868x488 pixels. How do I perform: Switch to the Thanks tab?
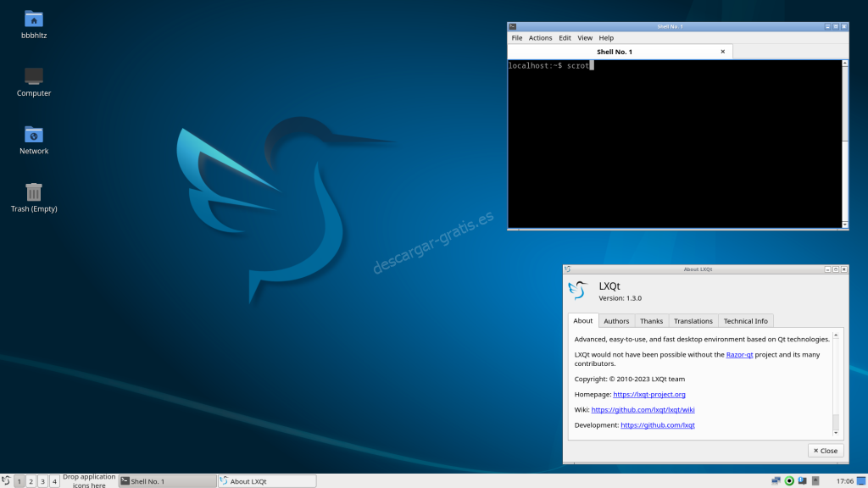pos(651,321)
